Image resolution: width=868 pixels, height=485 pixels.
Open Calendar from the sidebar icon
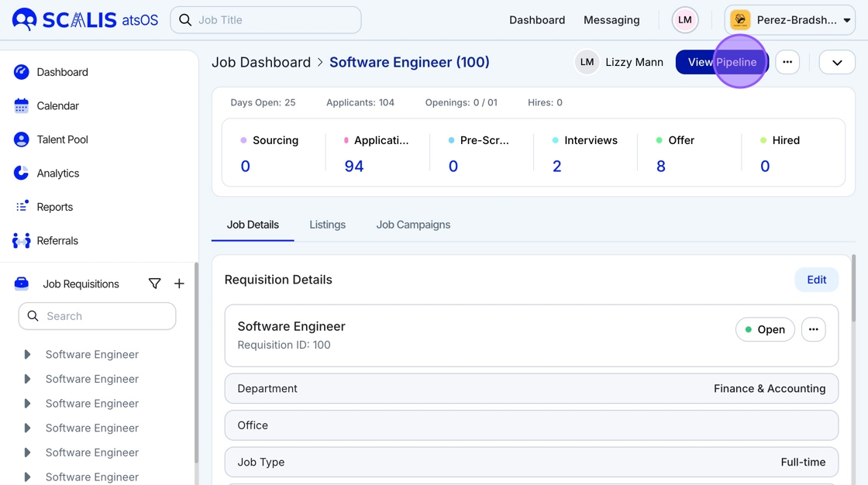(21, 106)
